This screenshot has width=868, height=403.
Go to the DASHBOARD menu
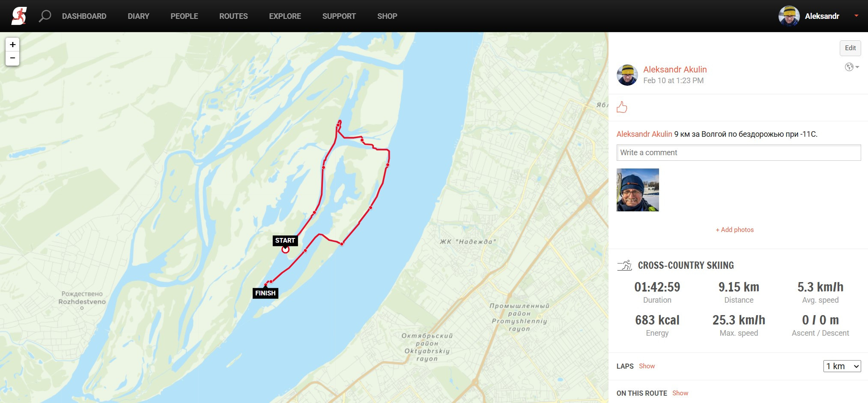[84, 16]
